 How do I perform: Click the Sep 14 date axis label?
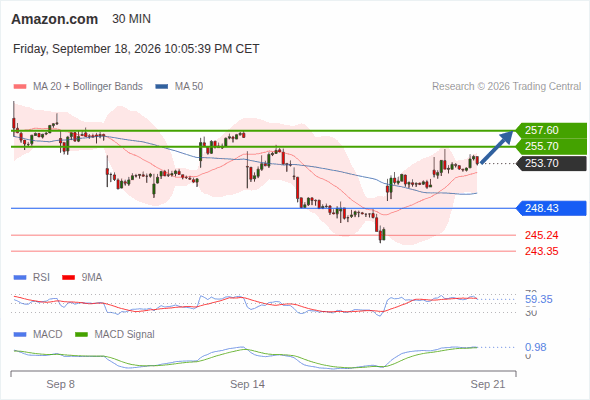(247, 384)
